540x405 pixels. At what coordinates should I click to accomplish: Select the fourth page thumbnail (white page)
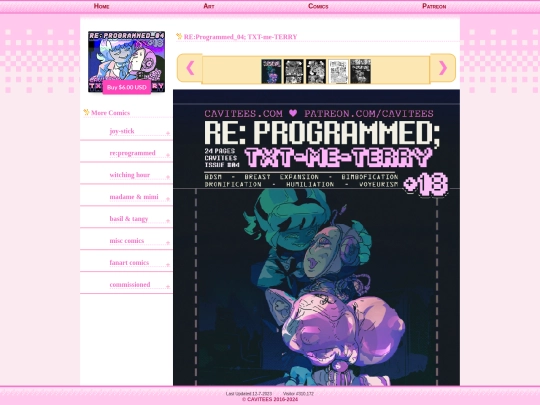point(338,71)
